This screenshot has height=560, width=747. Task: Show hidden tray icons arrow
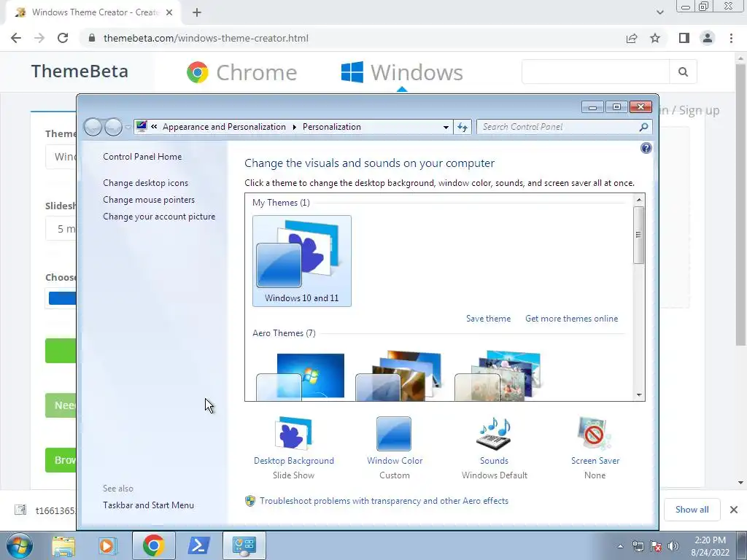(x=620, y=546)
